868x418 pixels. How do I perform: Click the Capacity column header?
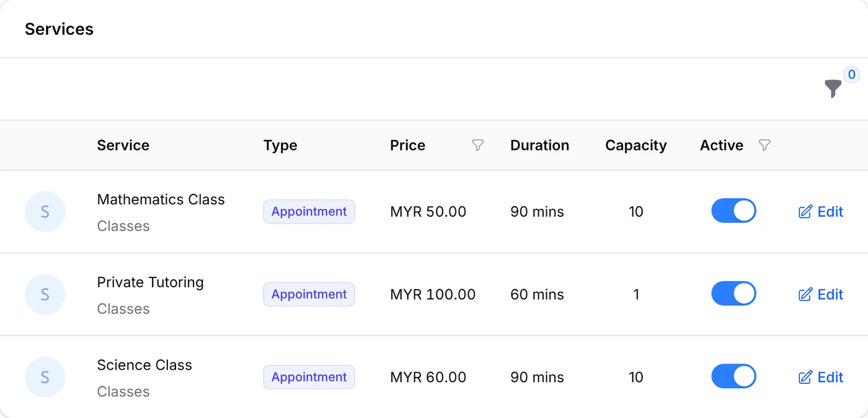pos(636,146)
